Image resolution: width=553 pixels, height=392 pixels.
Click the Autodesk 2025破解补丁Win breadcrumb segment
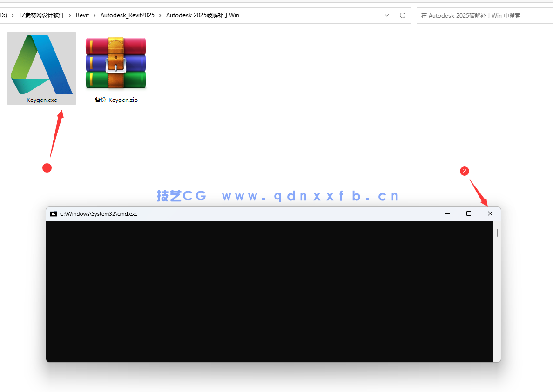click(x=202, y=15)
